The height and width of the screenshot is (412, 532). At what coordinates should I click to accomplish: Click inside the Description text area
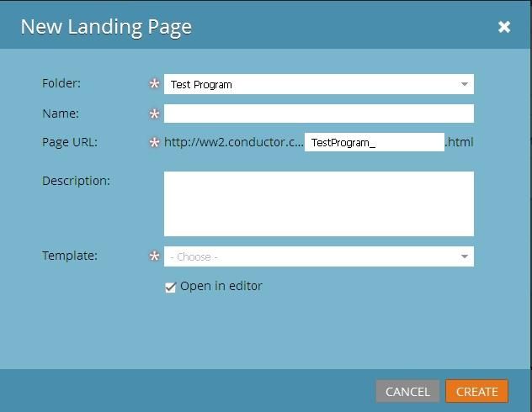pyautogui.click(x=318, y=203)
